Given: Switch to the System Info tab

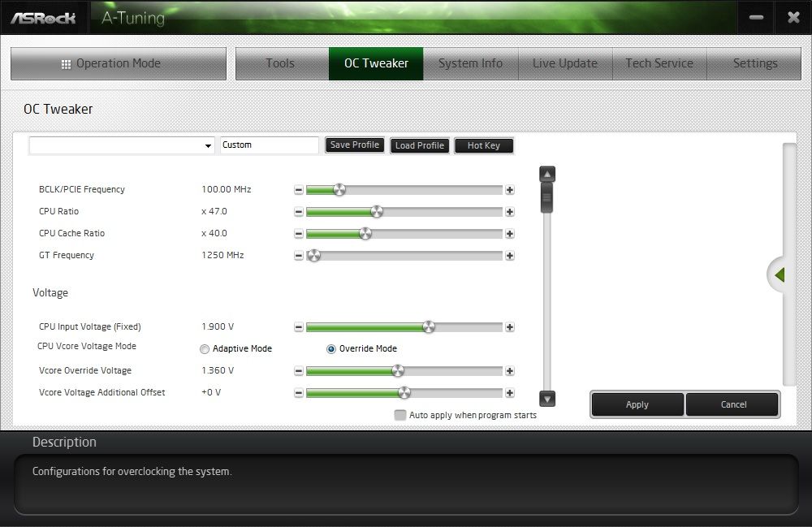Looking at the screenshot, I should (x=470, y=63).
